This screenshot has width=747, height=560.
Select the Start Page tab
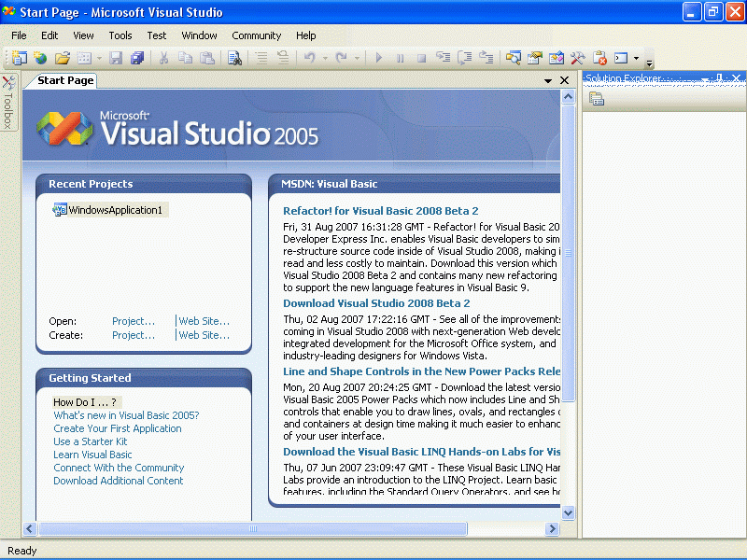(x=65, y=80)
